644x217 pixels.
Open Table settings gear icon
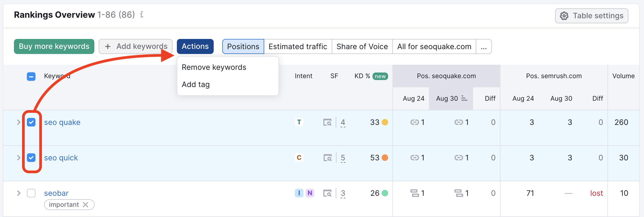click(x=564, y=16)
